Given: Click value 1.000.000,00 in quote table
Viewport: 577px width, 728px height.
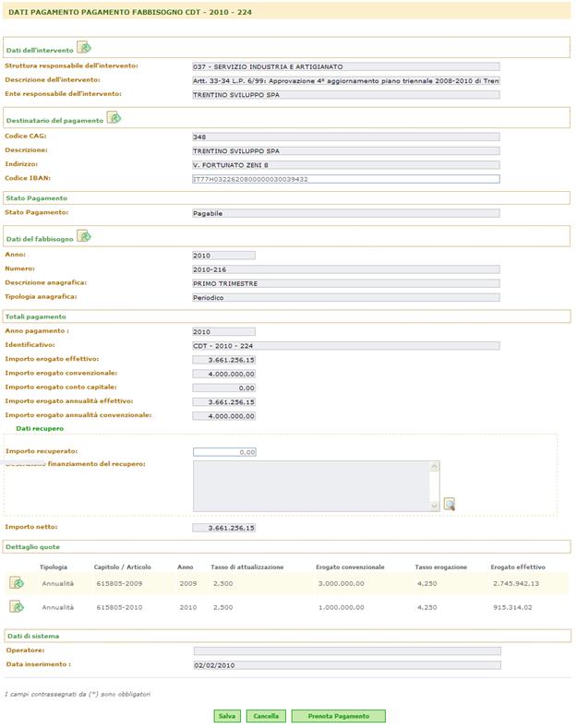Looking at the screenshot, I should (342, 607).
